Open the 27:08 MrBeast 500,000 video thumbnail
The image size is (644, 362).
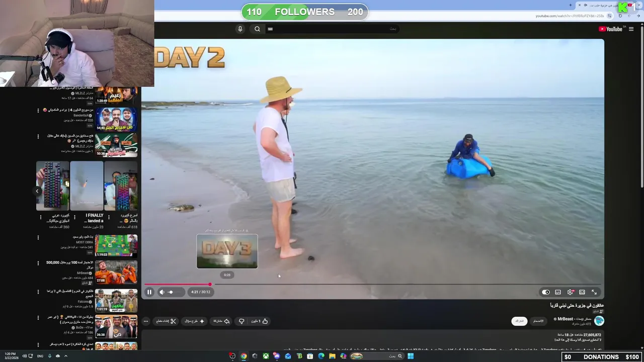[x=116, y=272]
